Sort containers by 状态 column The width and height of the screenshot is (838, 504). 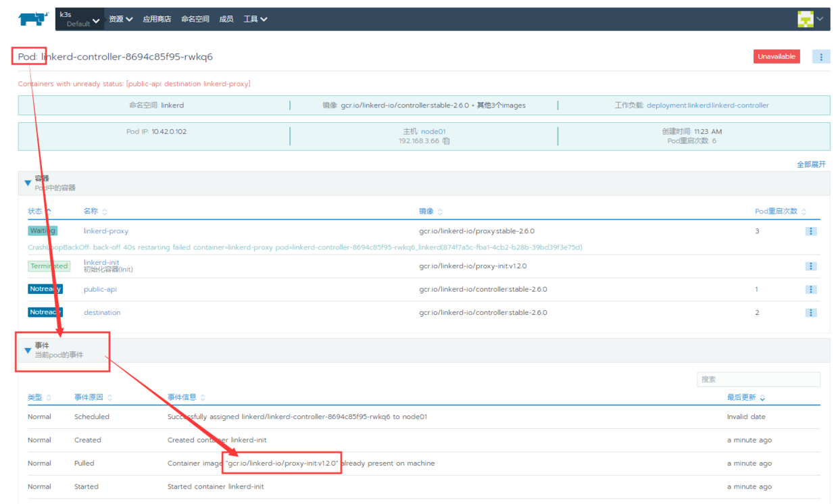39,211
